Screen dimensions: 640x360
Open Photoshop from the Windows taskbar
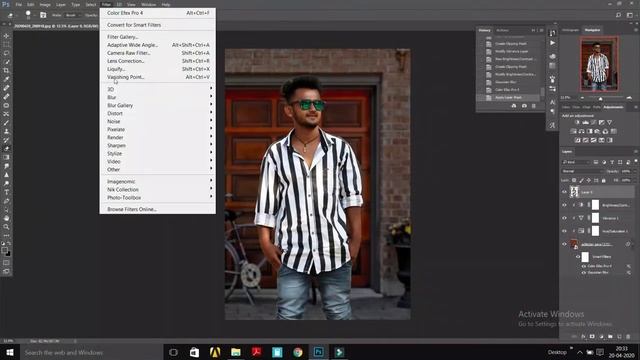318,352
